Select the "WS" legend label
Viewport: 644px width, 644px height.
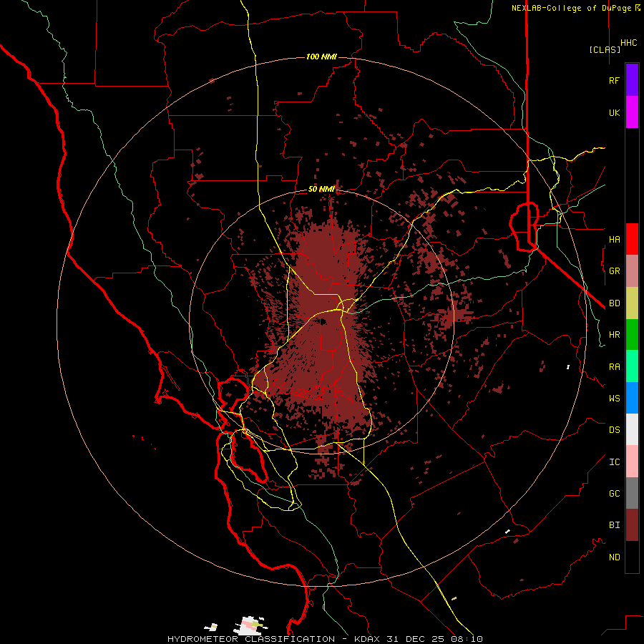click(x=614, y=399)
